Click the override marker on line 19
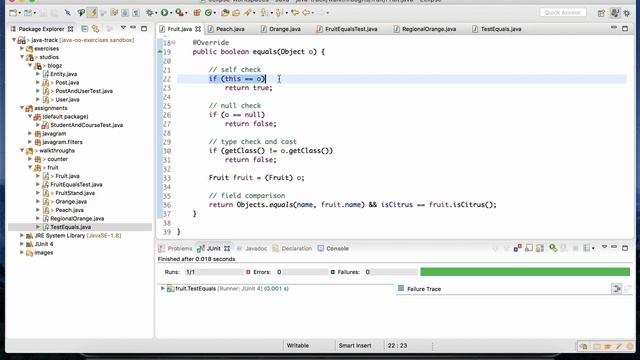The image size is (640, 360). click(x=160, y=51)
